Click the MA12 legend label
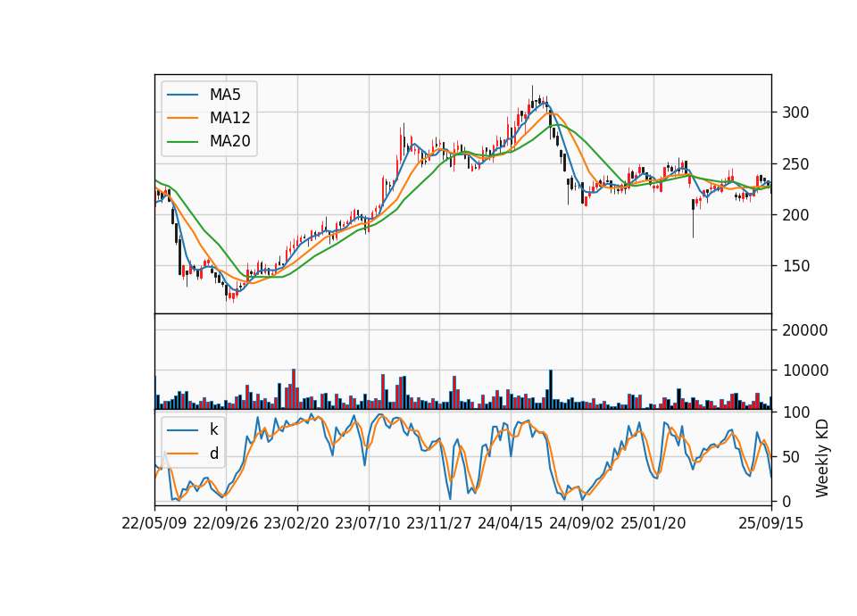857x616 pixels. click(x=229, y=118)
